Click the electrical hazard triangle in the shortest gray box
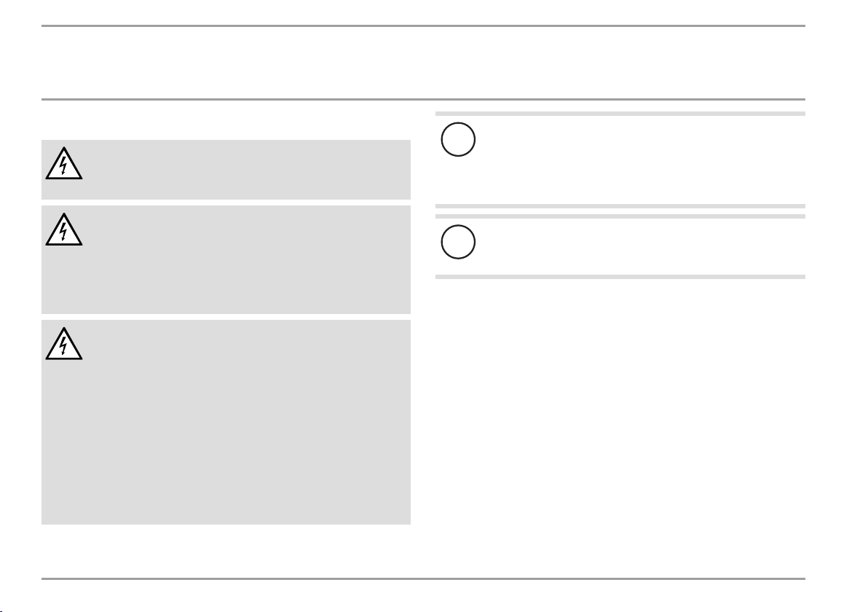Image resolution: width=868 pixels, height=612 pixels. coord(63,163)
